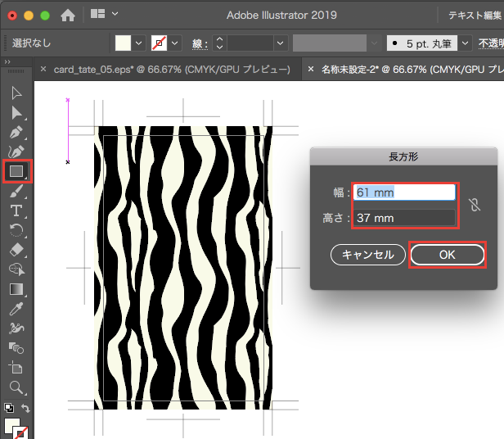Swap fill and stroke colors
Screen dimensions: 504x439
click(x=25, y=408)
